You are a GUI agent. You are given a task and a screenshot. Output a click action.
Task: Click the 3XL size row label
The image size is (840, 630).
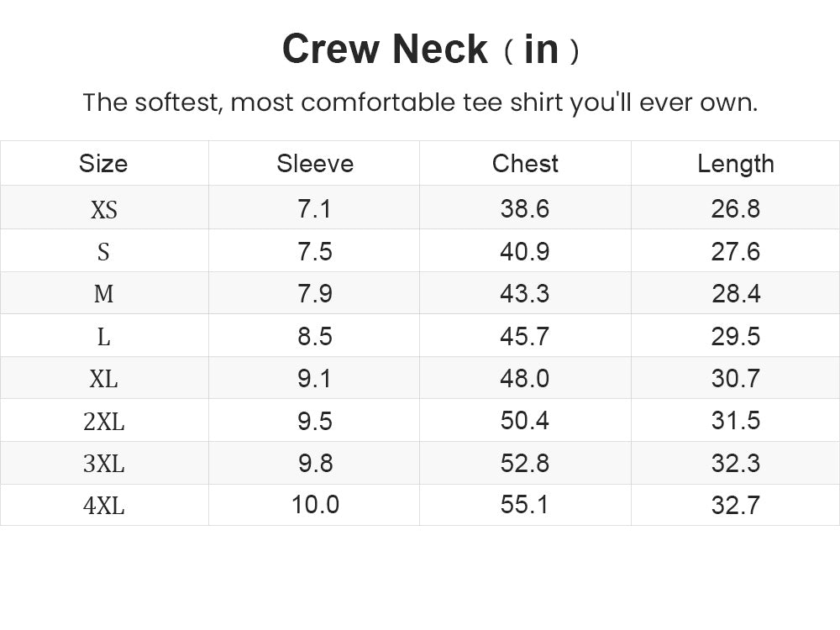tap(104, 464)
